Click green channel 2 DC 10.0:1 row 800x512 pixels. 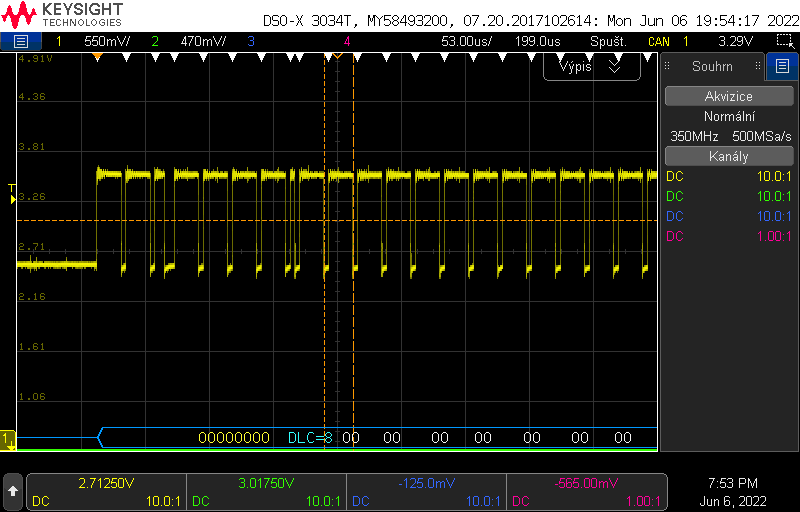point(729,196)
